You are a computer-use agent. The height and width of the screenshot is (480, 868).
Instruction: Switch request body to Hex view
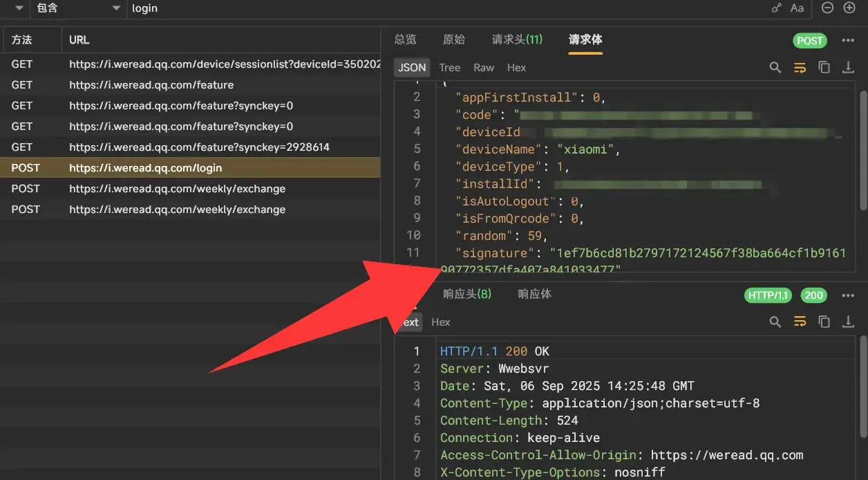click(x=516, y=67)
